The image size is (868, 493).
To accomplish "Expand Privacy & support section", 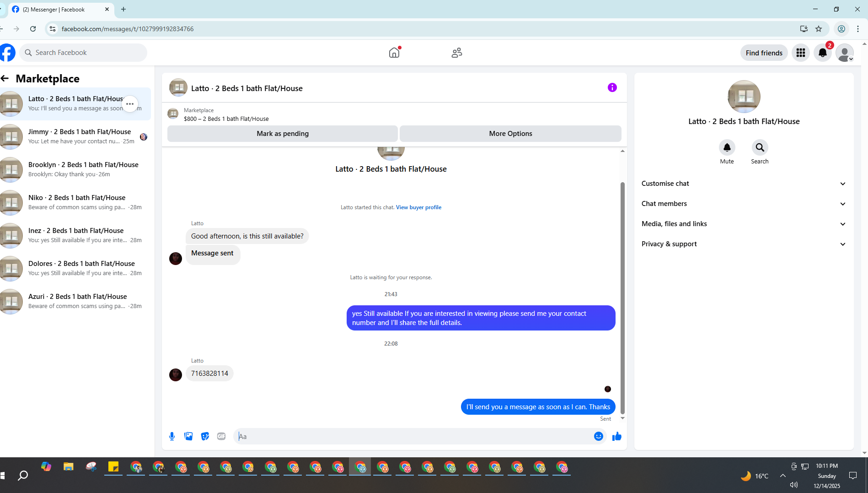I will (x=744, y=244).
